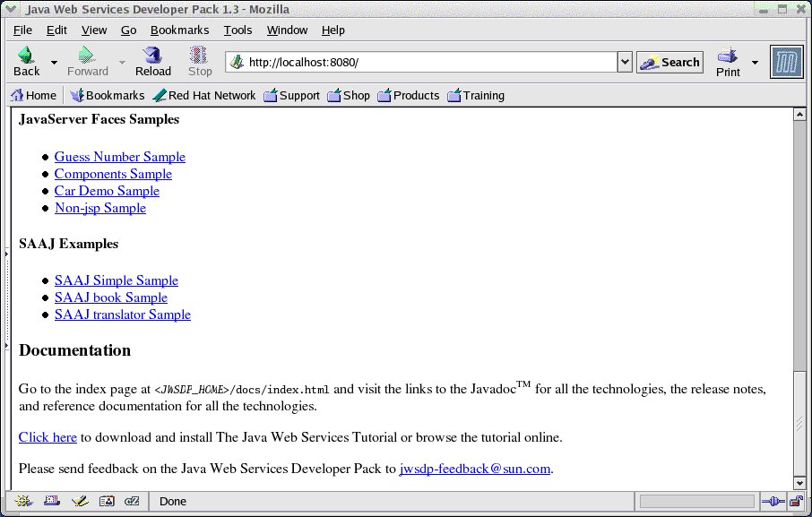
Task: Open the Guess Number Sample link
Action: pyautogui.click(x=119, y=157)
